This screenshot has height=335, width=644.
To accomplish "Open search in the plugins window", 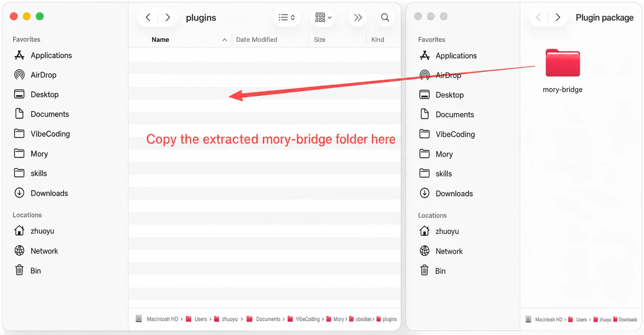I will tap(385, 17).
